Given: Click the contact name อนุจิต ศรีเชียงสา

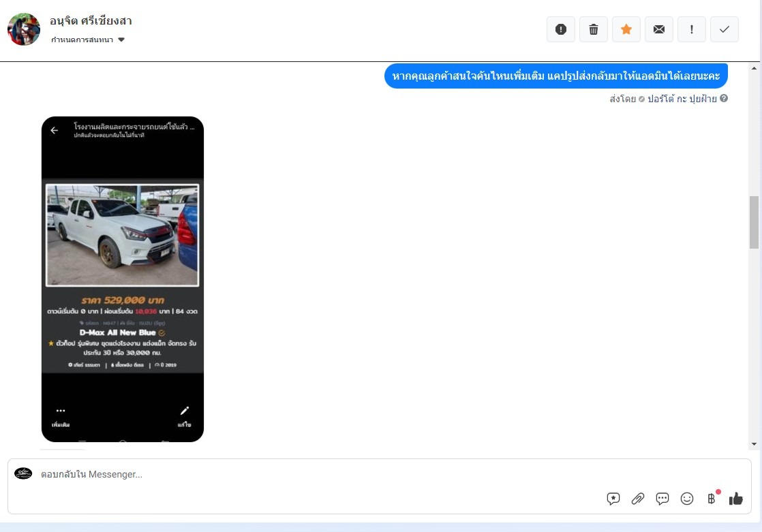Looking at the screenshot, I should 91,21.
